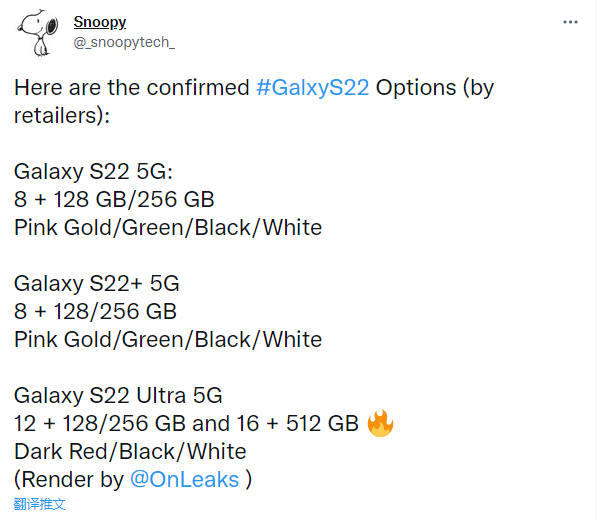Click the '8 + 128/256 GB' storage line

point(96,311)
